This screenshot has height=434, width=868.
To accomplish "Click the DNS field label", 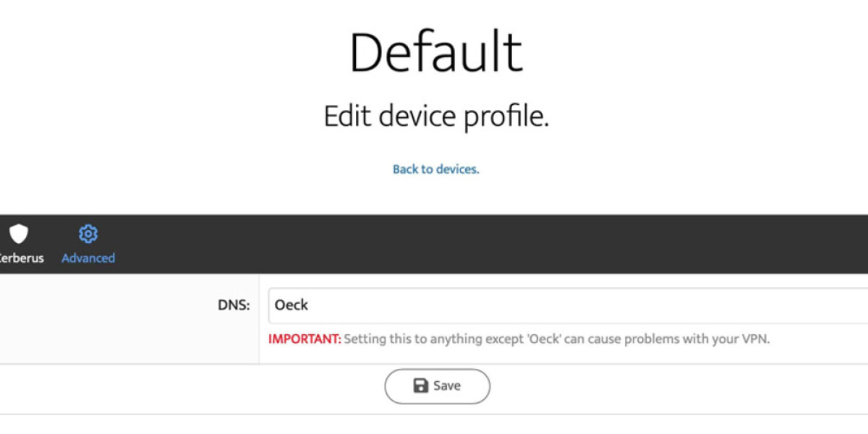I will point(234,305).
